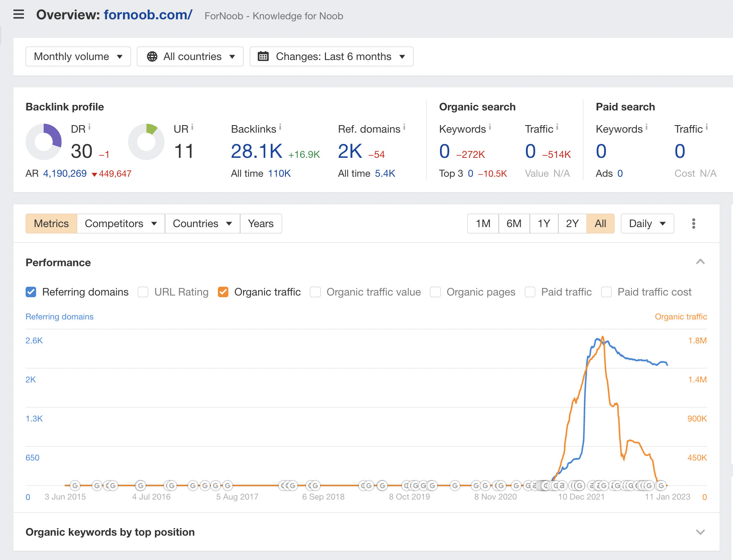Open the fornoob.com link

pos(148,15)
